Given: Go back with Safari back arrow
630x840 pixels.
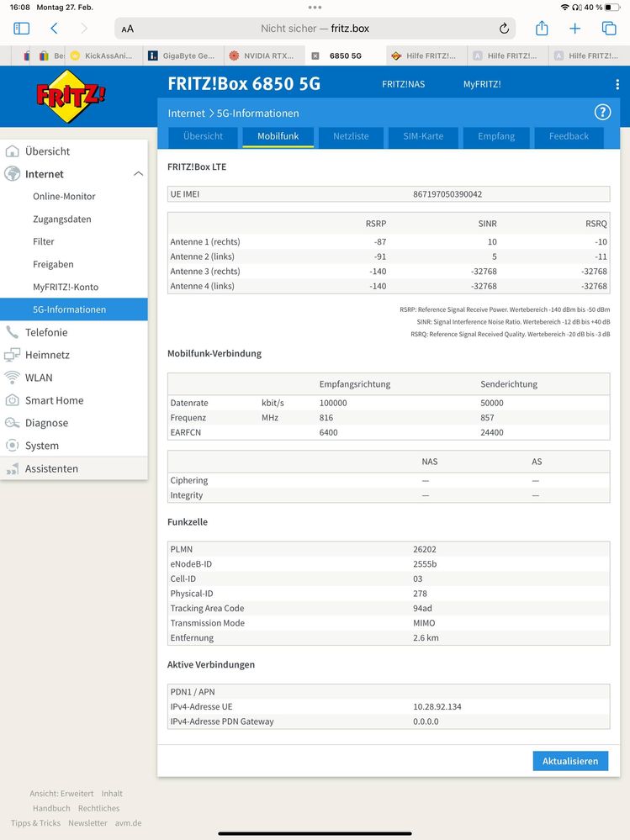Looking at the screenshot, I should coord(54,29).
